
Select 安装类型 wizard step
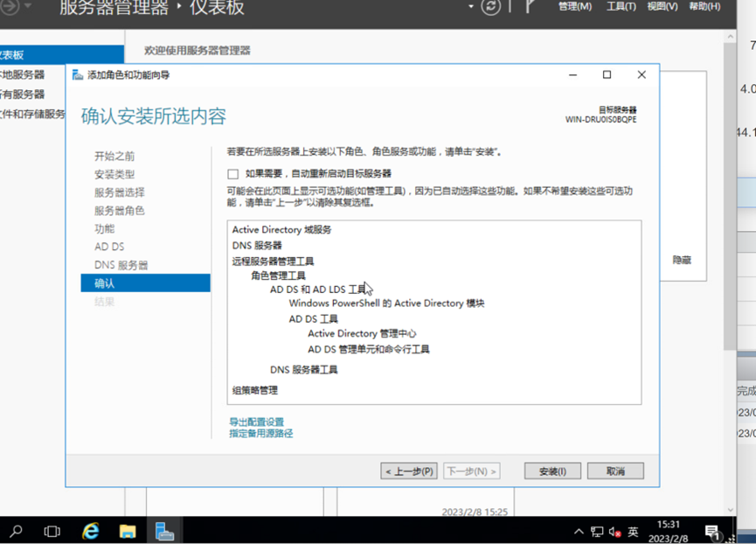coord(114,174)
